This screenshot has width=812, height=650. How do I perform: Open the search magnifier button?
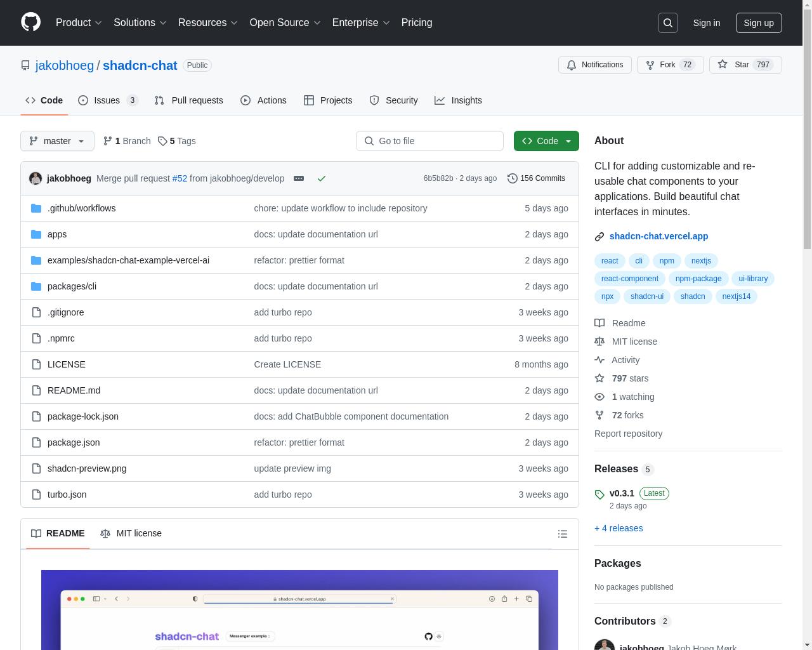tap(668, 23)
